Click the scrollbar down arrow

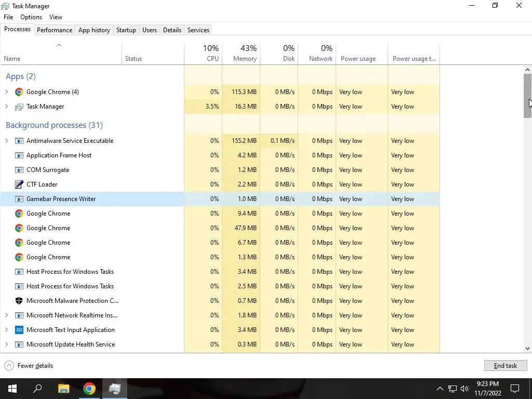(x=527, y=349)
